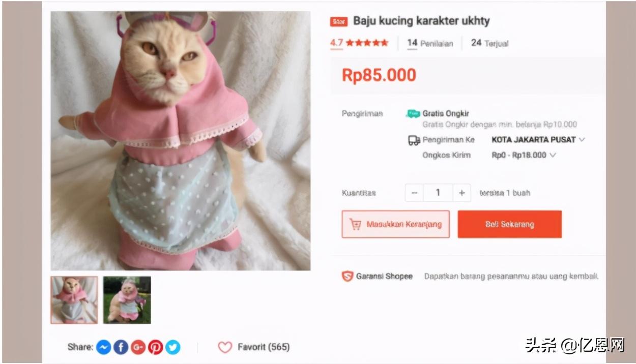Share product on Facebook
Viewport: 636px width, 364px height.
point(121,347)
